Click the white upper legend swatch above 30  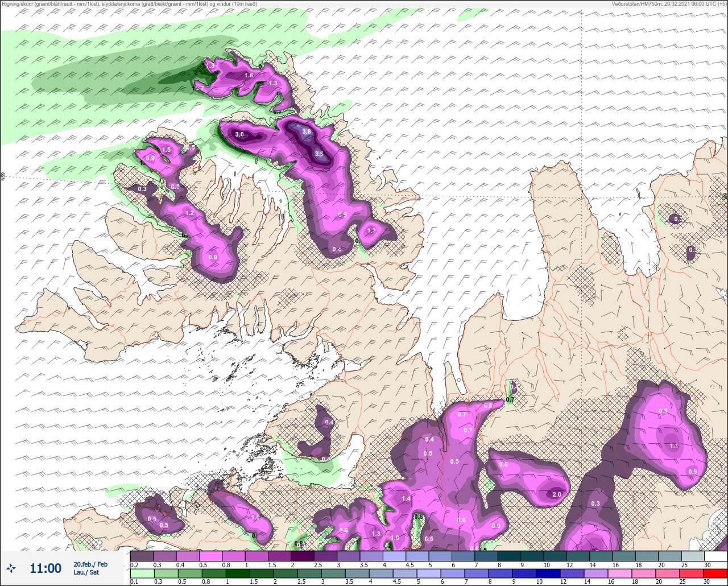pyautogui.click(x=715, y=556)
